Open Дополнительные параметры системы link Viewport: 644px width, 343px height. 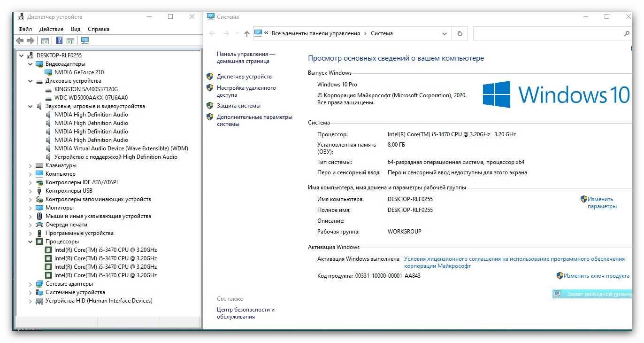254,120
